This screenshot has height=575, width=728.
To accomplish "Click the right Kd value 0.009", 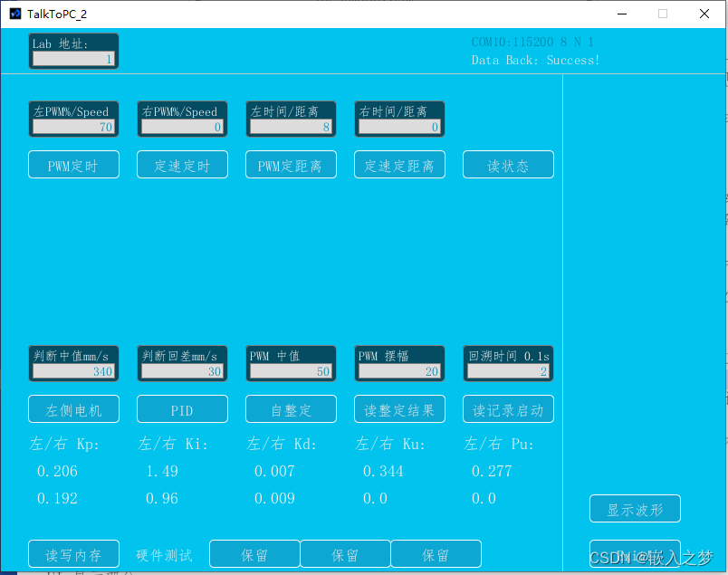I will click(275, 498).
